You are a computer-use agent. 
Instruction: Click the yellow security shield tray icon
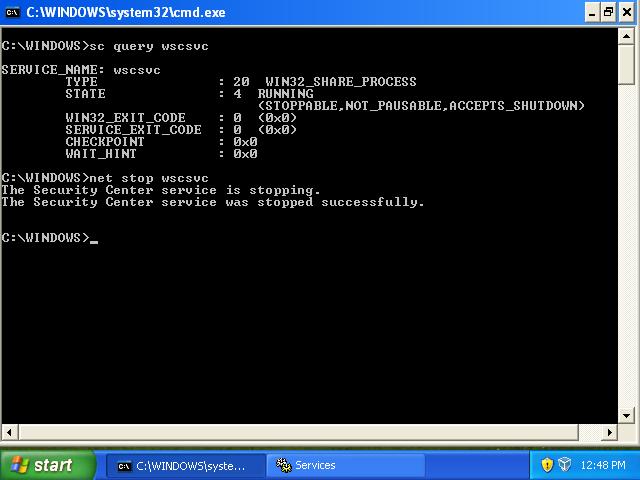547,464
